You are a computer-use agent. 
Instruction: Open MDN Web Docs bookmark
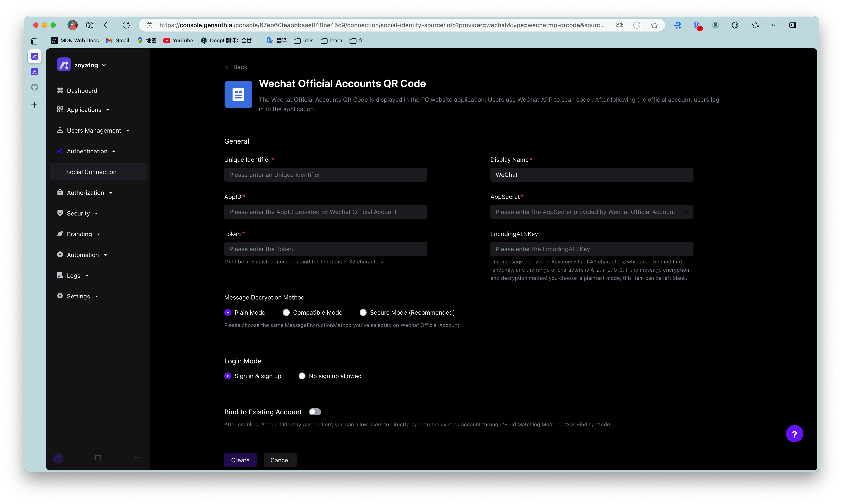click(75, 40)
